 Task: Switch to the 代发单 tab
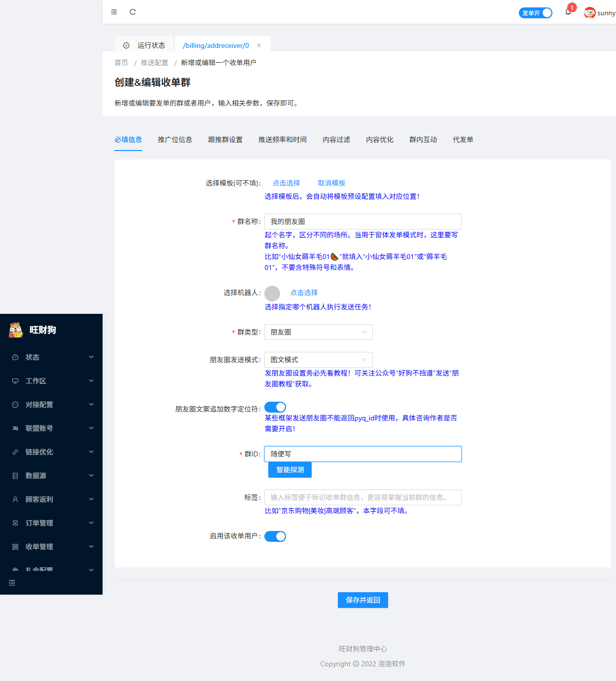click(x=463, y=140)
